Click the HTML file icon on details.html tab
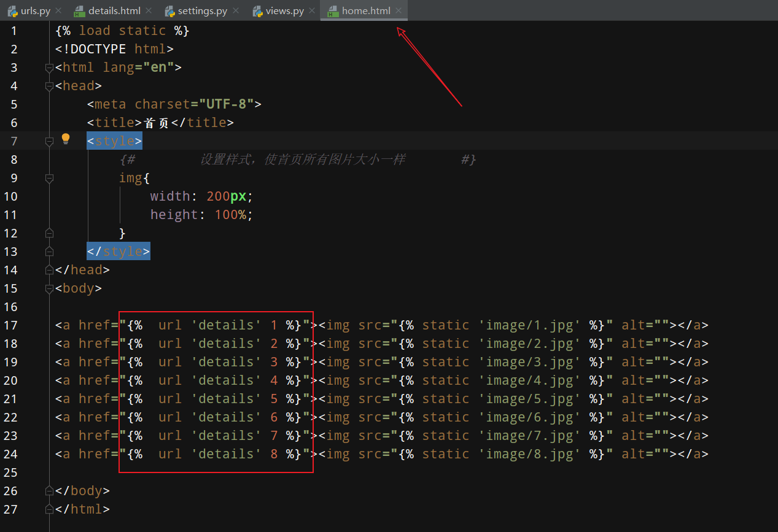The height and width of the screenshot is (532, 778). (79, 11)
